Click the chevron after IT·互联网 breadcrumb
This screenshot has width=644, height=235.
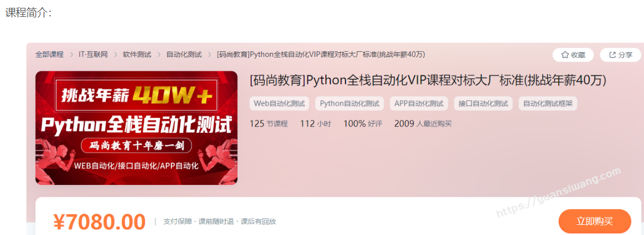[115, 54]
